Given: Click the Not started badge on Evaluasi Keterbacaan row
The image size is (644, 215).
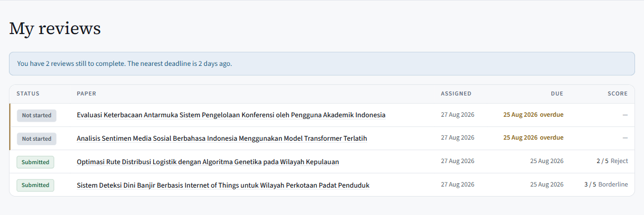Looking at the screenshot, I should pos(36,115).
